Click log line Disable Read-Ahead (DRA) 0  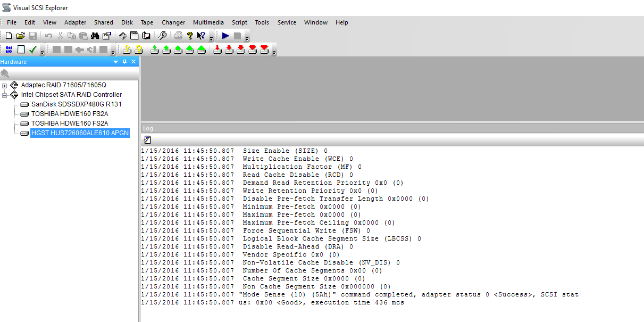247,246
